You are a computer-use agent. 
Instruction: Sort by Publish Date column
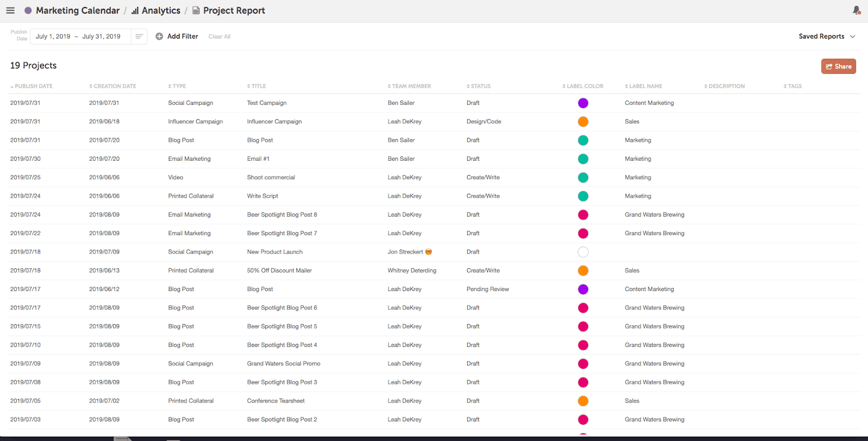[31, 86]
